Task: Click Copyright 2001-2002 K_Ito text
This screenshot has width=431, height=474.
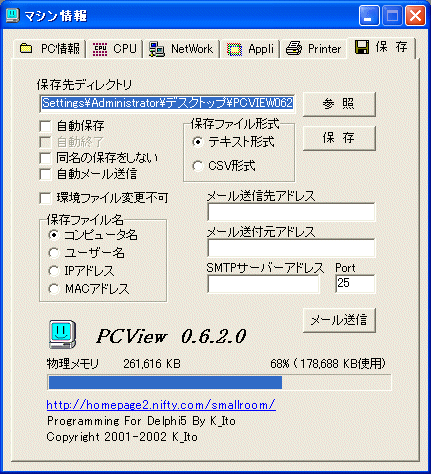Action: (122, 437)
